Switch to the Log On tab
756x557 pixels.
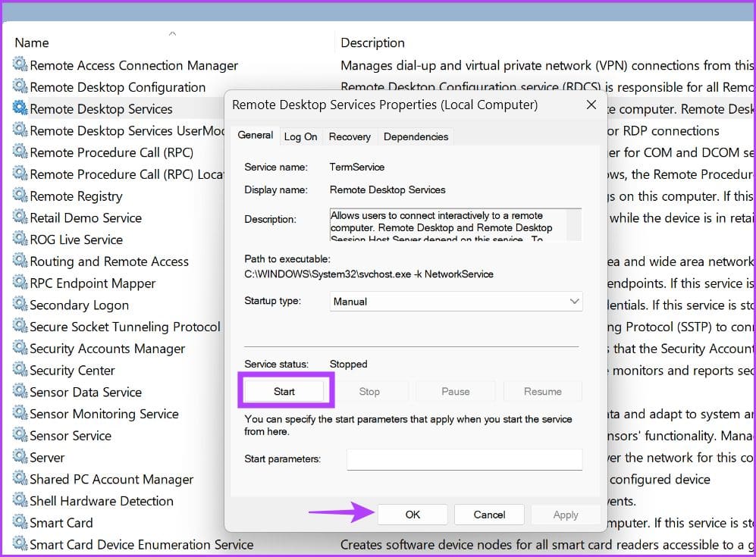point(300,137)
